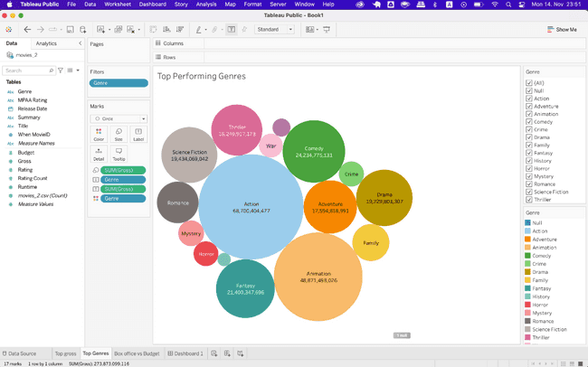Viewport: 588px width, 367px height.
Task: Uncheck the Null genre filter
Action: point(529,90)
